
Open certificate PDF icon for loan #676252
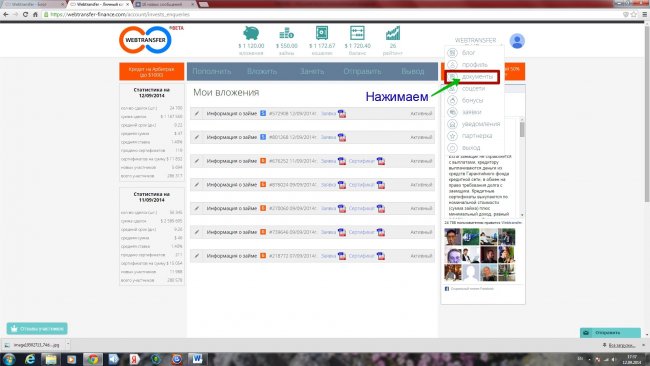pos(381,161)
